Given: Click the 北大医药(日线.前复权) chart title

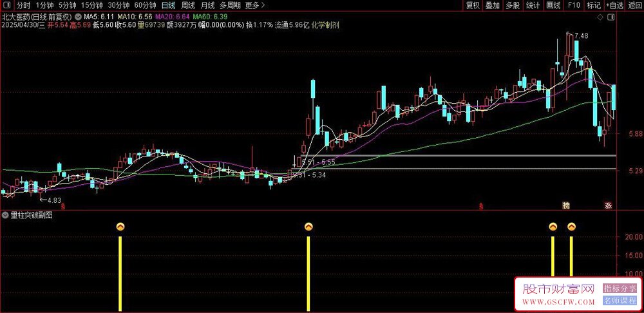Looking at the screenshot, I should click(x=37, y=17).
